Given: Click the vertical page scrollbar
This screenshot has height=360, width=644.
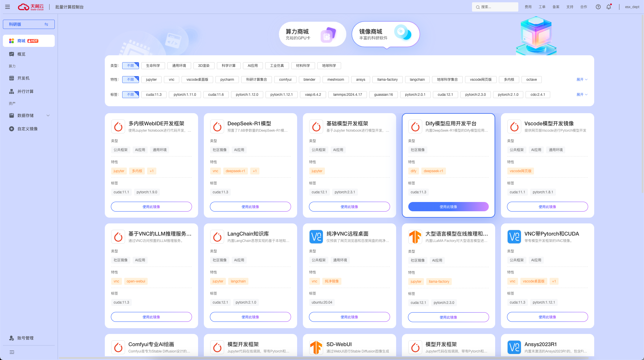Looking at the screenshot, I should (x=643, y=104).
